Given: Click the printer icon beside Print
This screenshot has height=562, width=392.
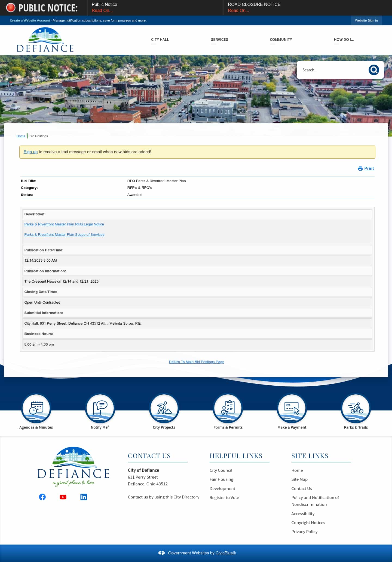Looking at the screenshot, I should 360,168.
